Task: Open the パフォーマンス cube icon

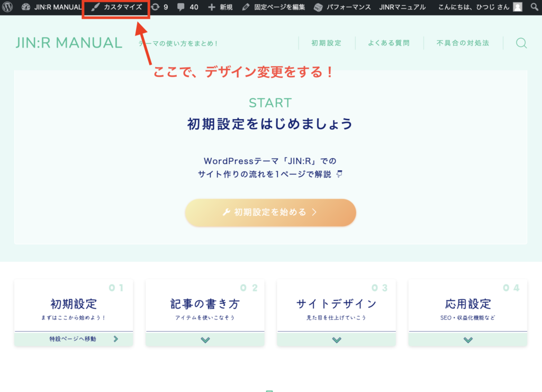Action: click(x=318, y=7)
